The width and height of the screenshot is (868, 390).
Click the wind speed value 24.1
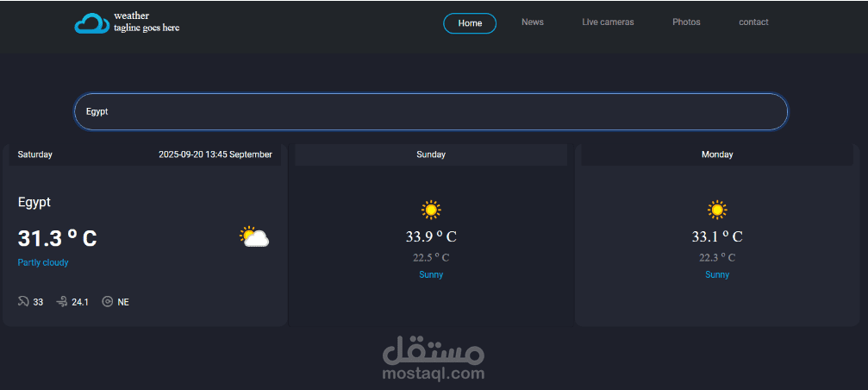click(x=80, y=303)
